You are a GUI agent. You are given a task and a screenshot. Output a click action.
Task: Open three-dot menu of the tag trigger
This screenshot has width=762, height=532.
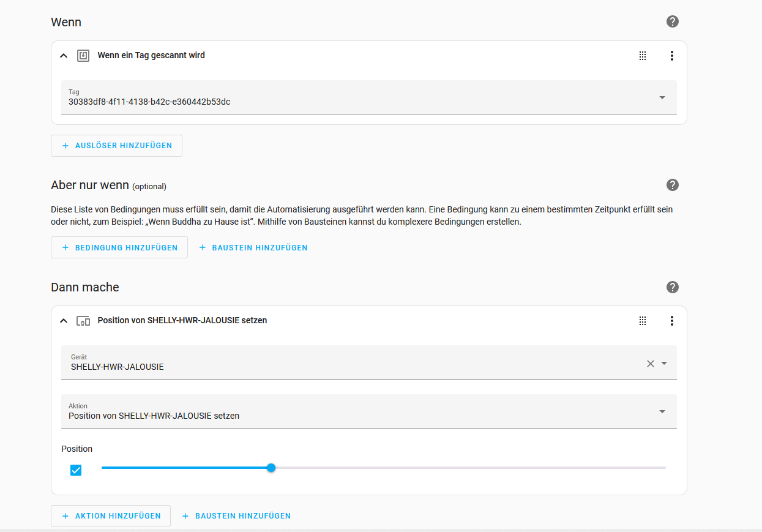[671, 56]
